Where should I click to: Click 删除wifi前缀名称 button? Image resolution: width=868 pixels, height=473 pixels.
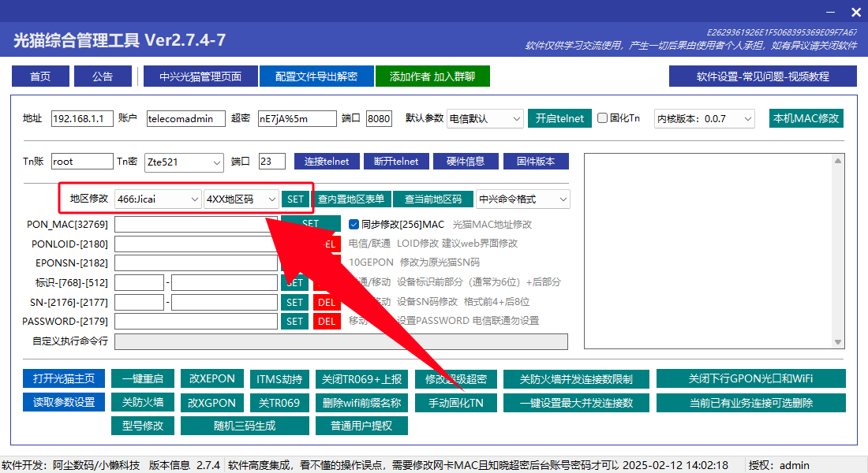(x=362, y=403)
